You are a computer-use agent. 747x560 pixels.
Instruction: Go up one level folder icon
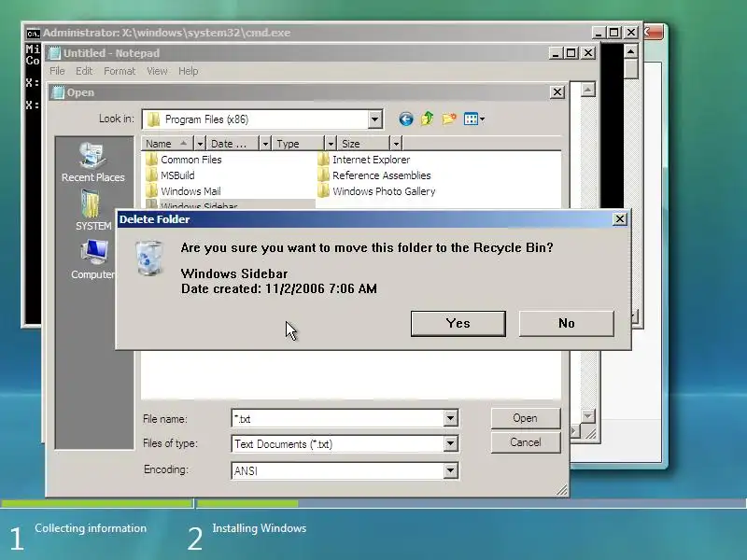point(428,119)
